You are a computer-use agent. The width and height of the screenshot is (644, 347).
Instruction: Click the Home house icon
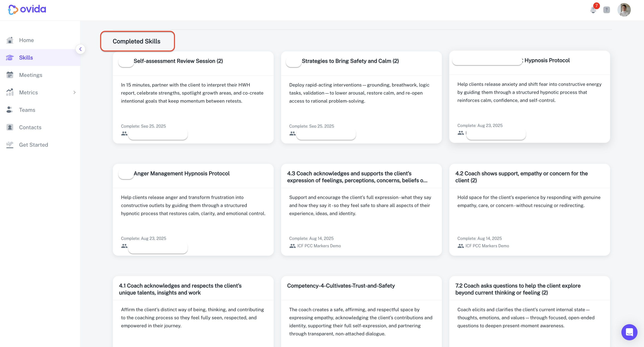(10, 40)
